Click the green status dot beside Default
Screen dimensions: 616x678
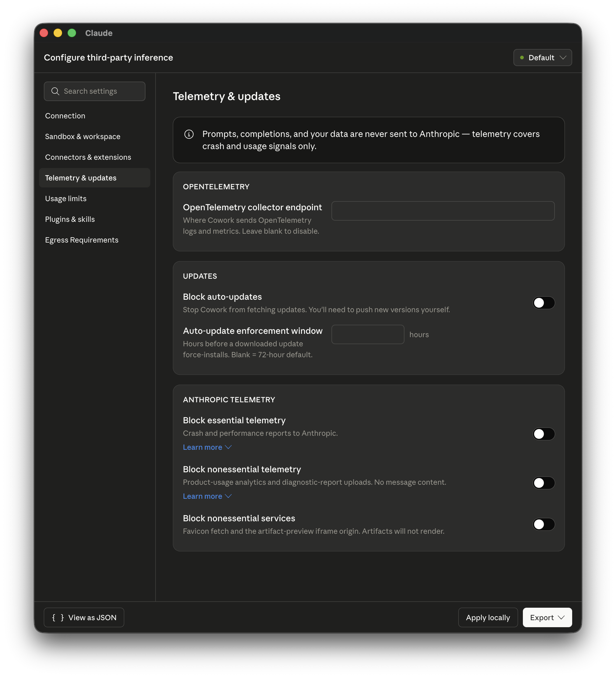point(522,58)
